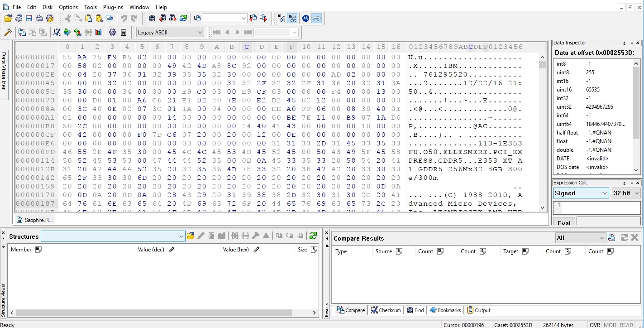Switch to the Checksum tab
The image size is (644, 328).
point(386,310)
